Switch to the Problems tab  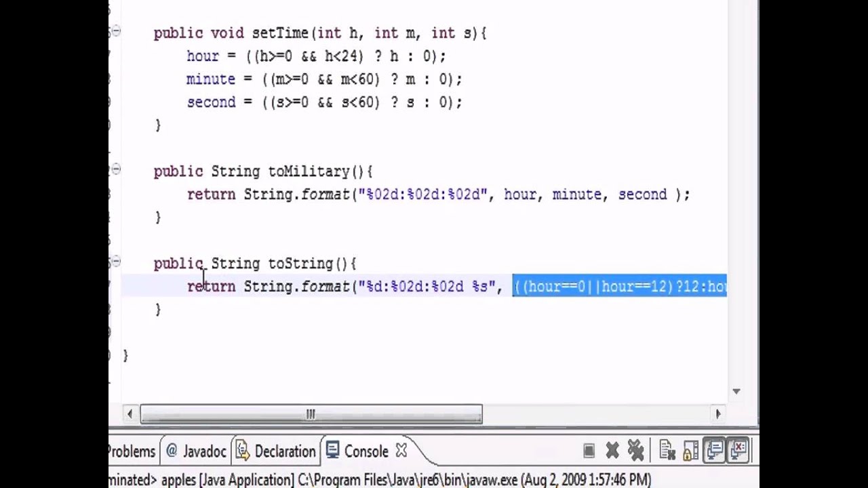click(x=132, y=451)
